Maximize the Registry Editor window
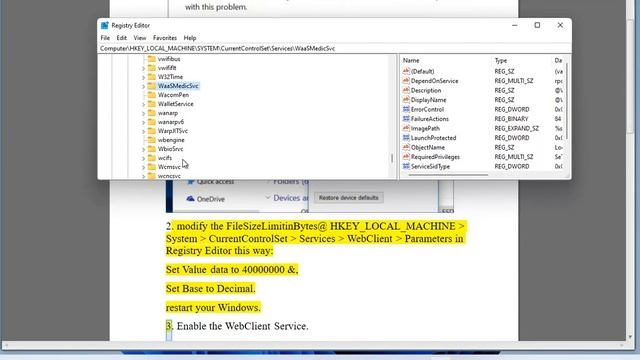 pos(537,25)
